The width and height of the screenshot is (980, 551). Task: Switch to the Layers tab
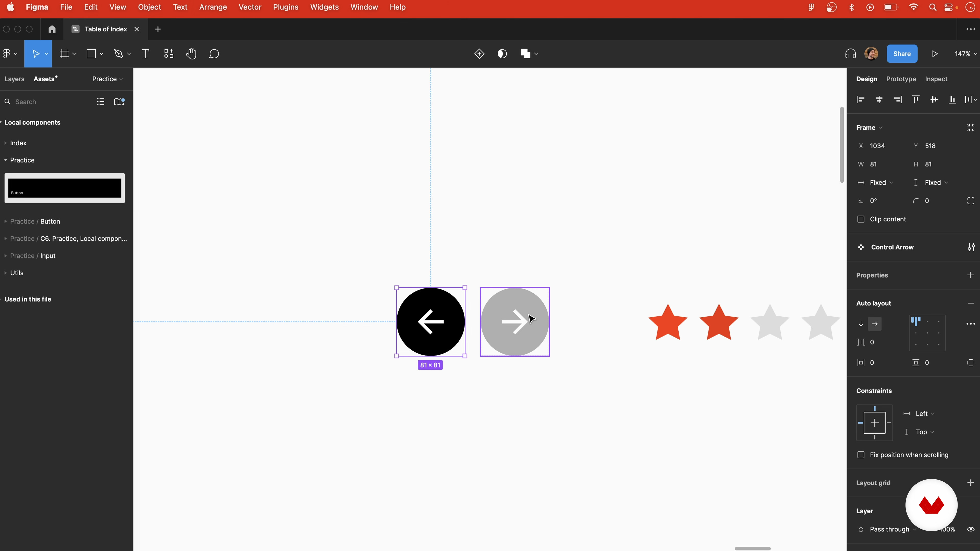pyautogui.click(x=14, y=79)
